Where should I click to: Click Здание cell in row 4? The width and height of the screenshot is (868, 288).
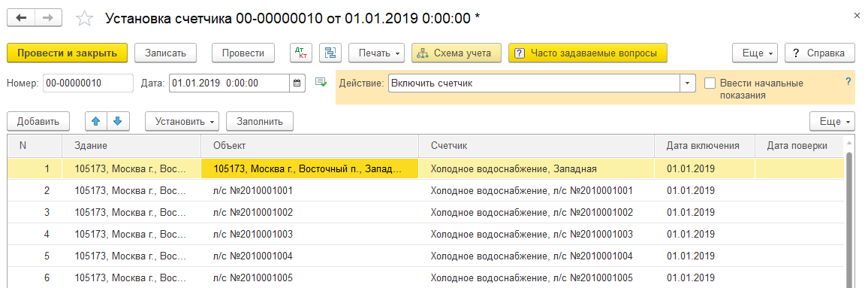click(131, 234)
